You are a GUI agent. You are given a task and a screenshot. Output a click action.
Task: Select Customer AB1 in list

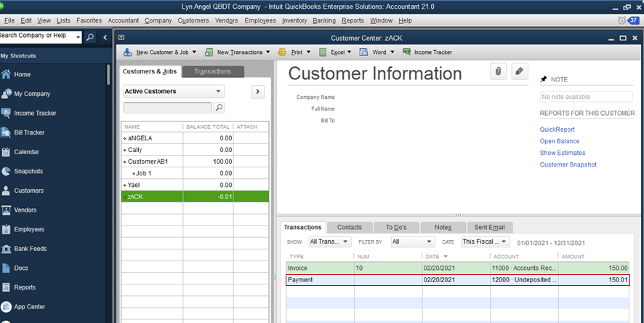(195, 161)
